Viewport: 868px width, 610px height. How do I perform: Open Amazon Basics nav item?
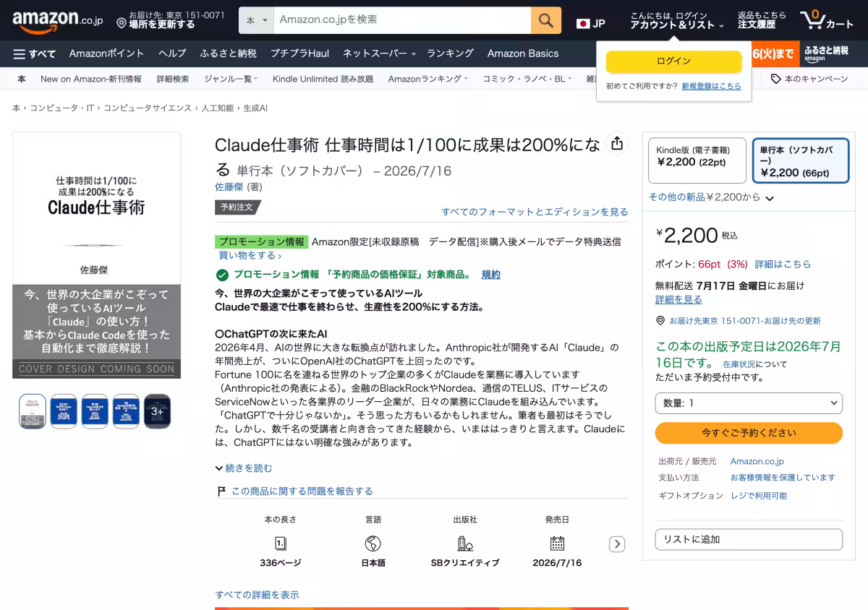point(523,53)
